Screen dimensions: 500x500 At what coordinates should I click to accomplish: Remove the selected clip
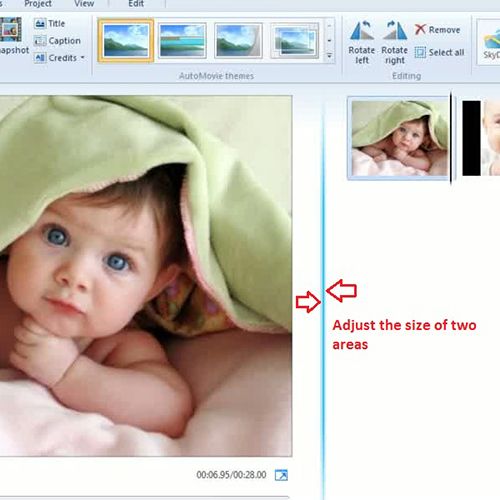(x=438, y=30)
